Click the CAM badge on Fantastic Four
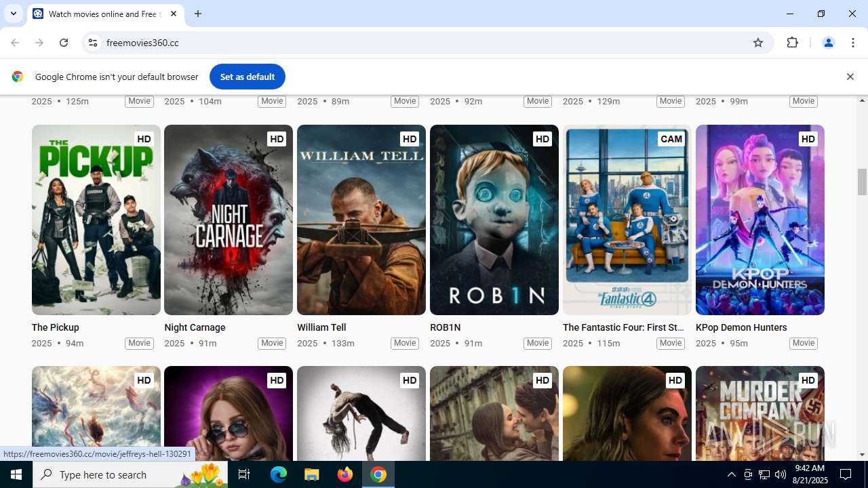The width and height of the screenshot is (868, 488). (x=671, y=139)
